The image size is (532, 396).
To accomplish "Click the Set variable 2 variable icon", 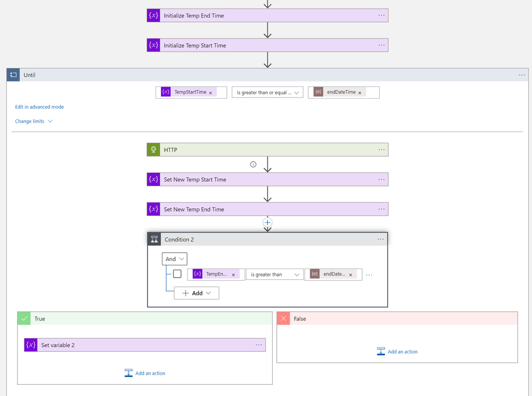I will tap(30, 345).
